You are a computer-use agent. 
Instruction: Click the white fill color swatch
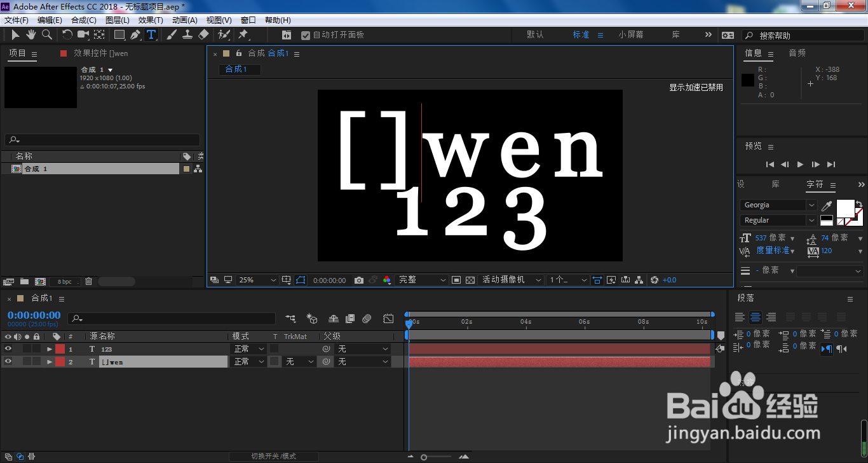click(x=845, y=209)
